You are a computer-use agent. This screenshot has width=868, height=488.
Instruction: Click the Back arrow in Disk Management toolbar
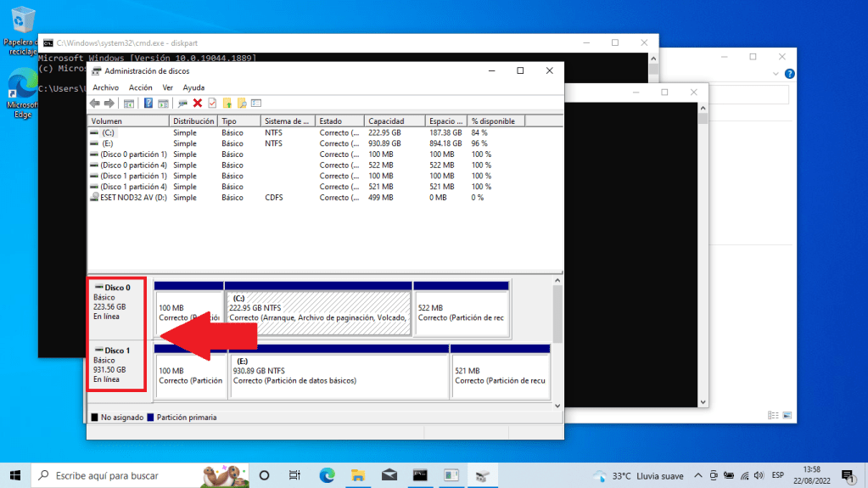point(95,104)
